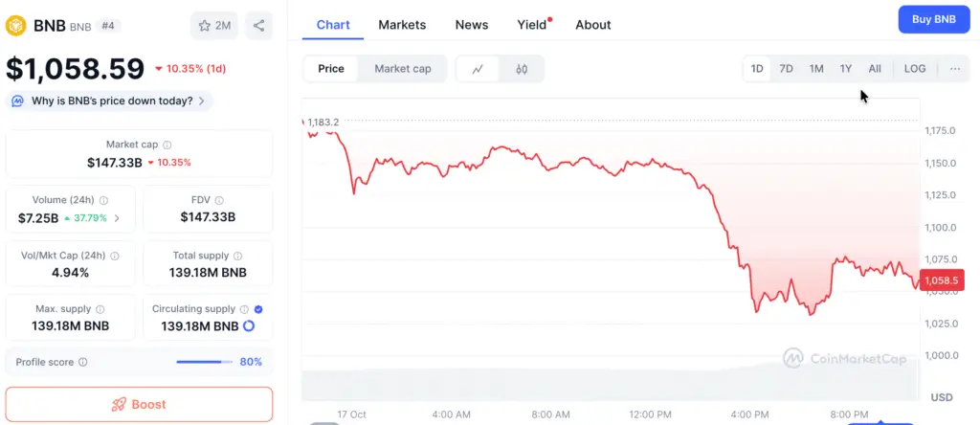Open the Markets tab
980x425 pixels.
pos(402,25)
